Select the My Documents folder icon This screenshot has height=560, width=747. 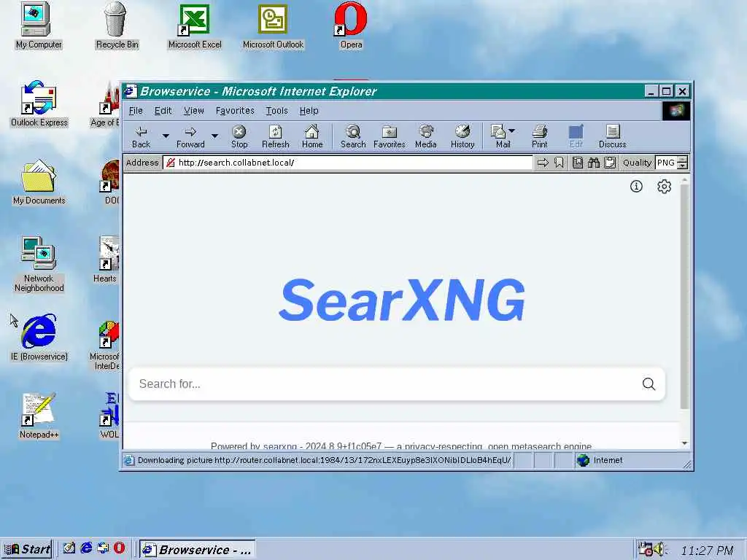(39, 182)
